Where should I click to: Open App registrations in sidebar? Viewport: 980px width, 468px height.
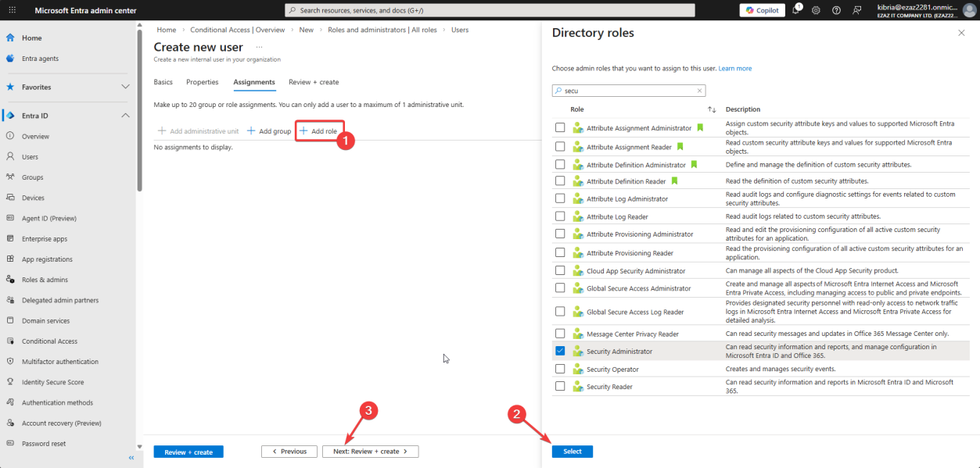[x=47, y=259]
